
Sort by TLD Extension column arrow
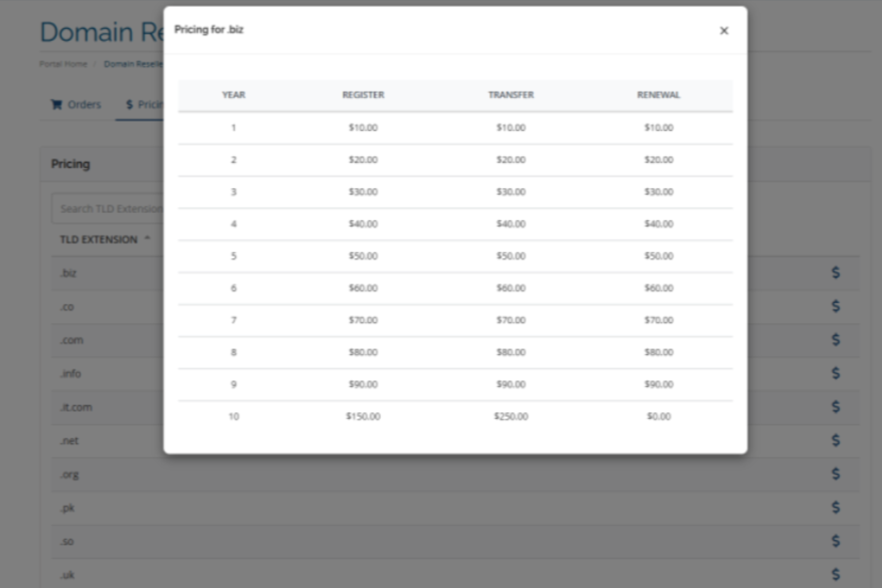148,239
